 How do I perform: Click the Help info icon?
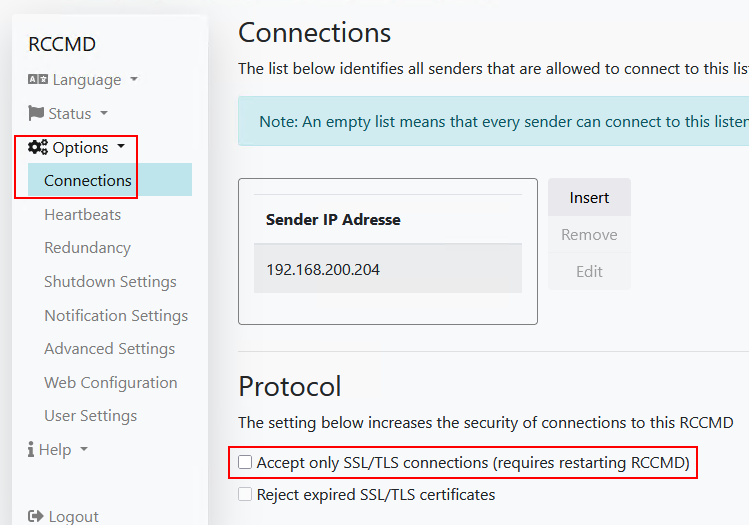click(31, 449)
